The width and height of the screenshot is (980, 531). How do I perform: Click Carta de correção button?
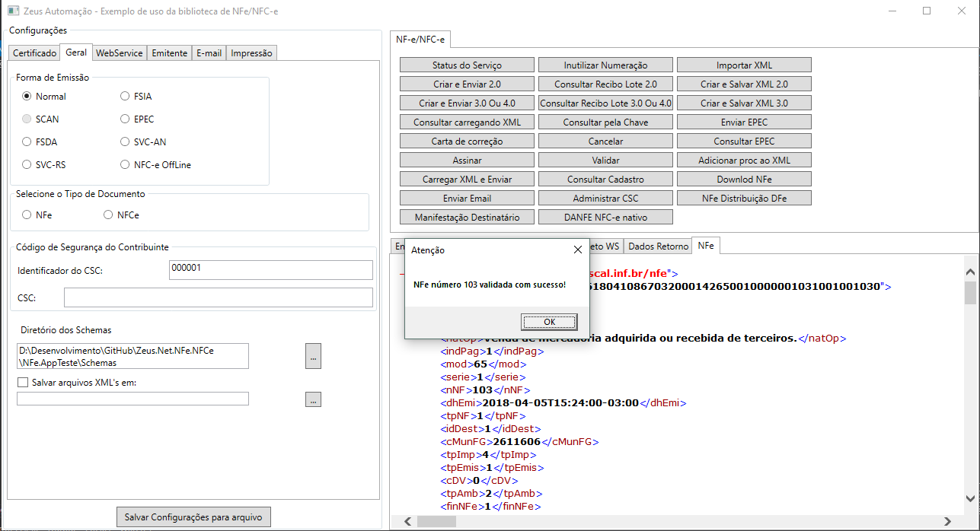point(467,141)
